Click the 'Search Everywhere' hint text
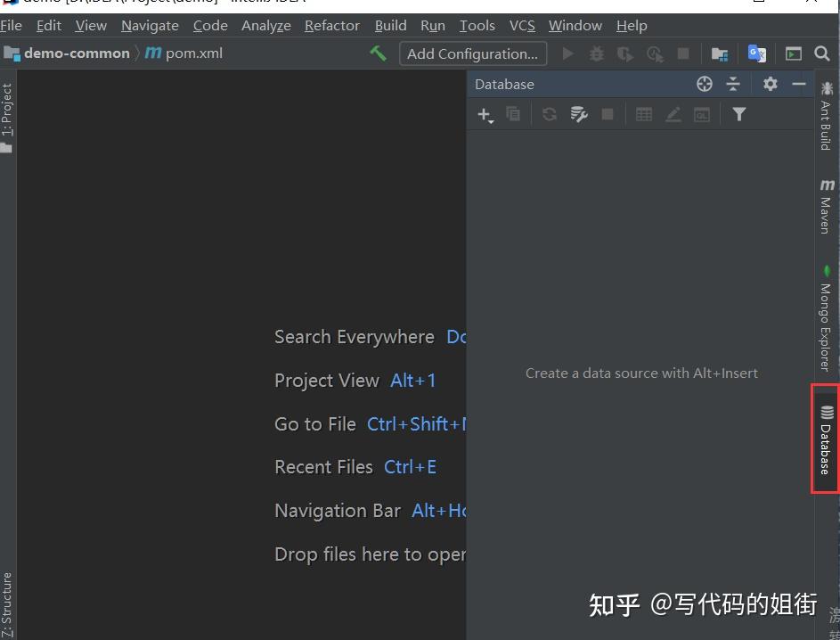The image size is (840, 640). [x=355, y=337]
